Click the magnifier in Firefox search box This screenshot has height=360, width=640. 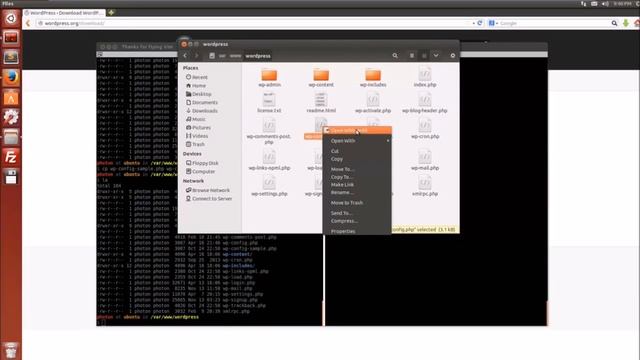pos(614,23)
